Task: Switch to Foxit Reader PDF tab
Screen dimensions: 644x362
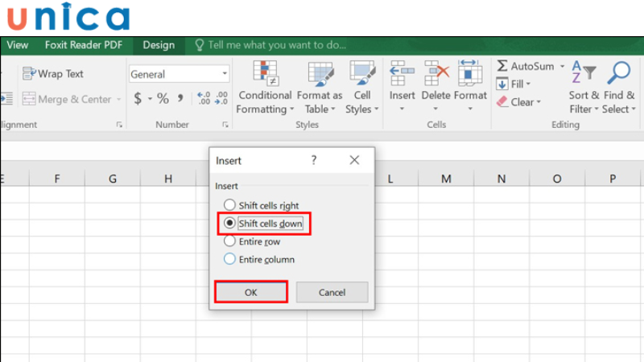Action: tap(84, 45)
